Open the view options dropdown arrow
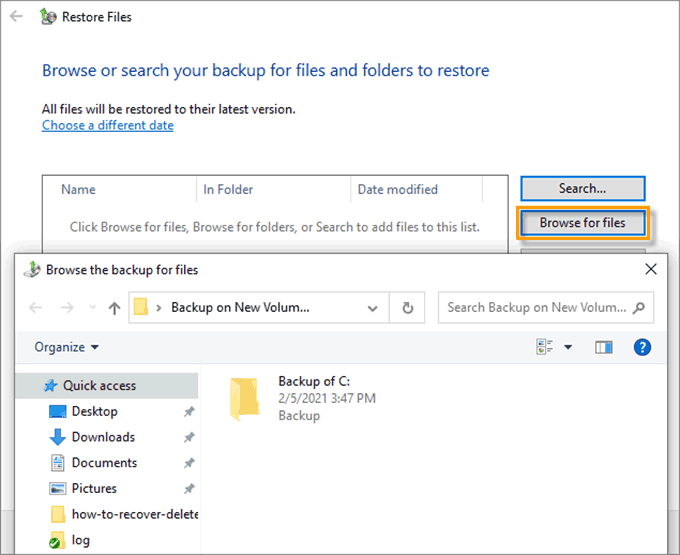Screen dimensions: 680x555 point(568,347)
